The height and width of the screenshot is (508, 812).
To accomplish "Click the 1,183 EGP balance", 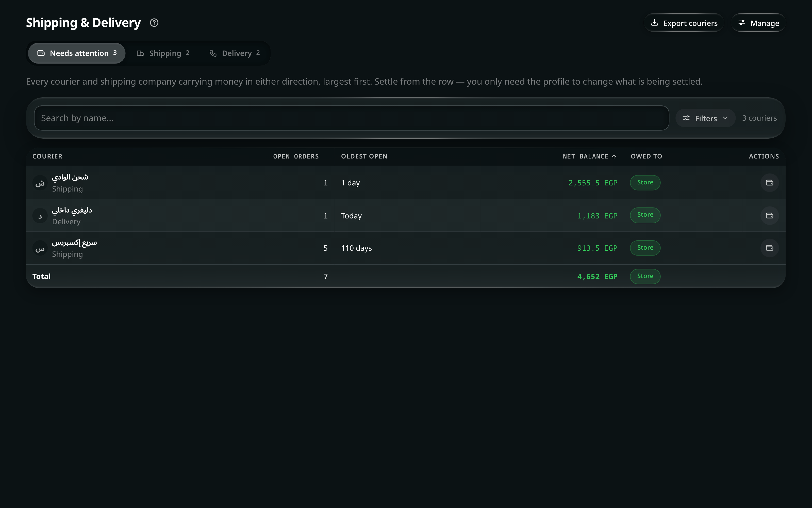I will coord(597,216).
